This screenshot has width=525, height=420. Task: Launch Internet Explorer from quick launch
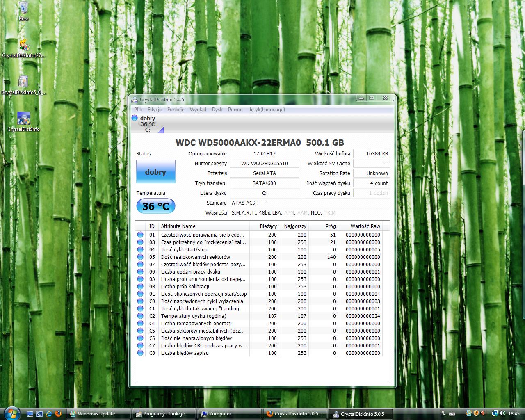(x=49, y=414)
